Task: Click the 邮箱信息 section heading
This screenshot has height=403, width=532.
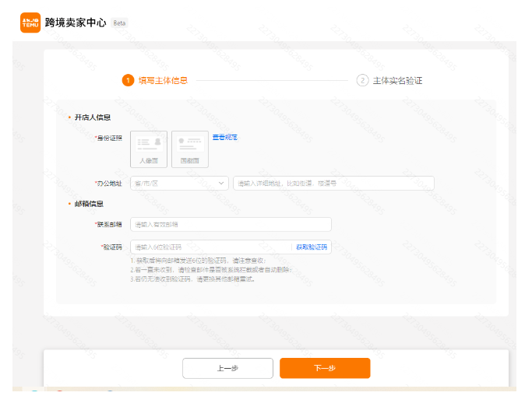Action: click(x=89, y=204)
